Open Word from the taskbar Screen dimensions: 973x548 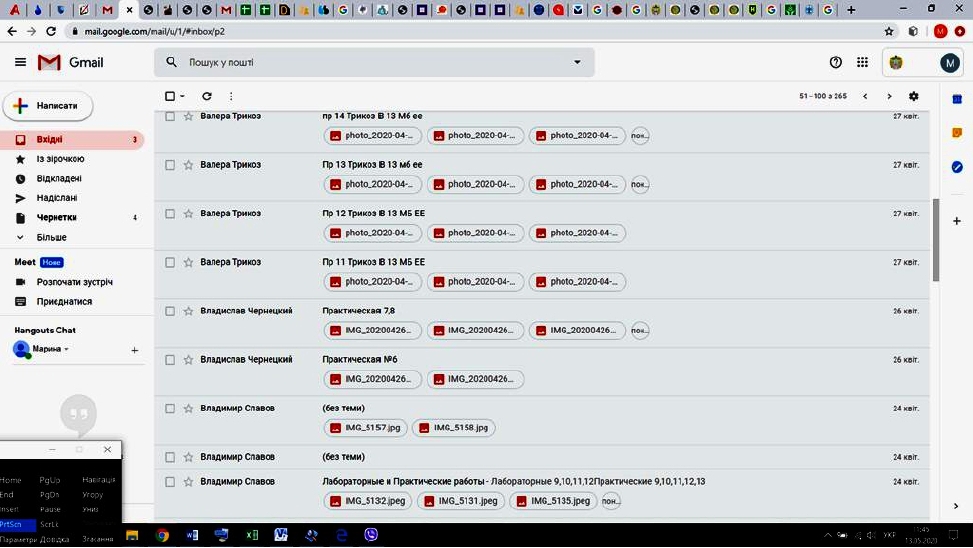click(x=192, y=535)
